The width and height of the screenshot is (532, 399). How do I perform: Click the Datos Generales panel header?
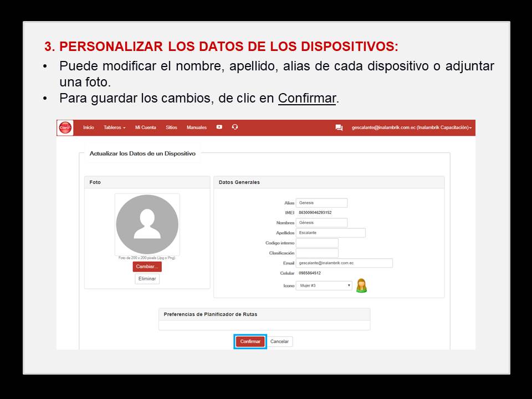[329, 182]
